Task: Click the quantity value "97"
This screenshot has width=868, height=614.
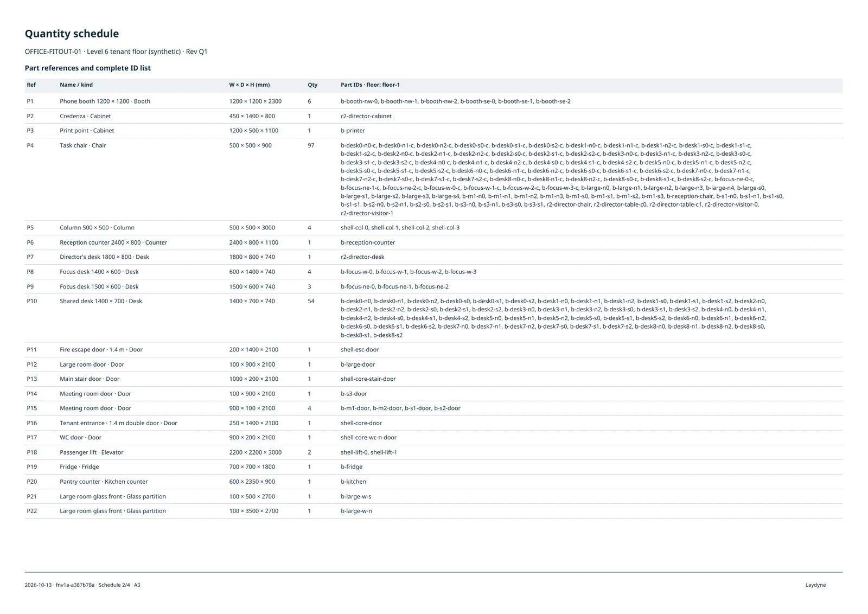Action: point(311,145)
